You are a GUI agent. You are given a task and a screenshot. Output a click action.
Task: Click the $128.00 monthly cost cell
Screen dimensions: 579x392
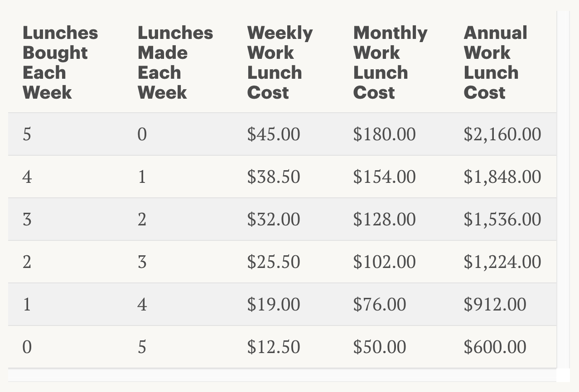[x=384, y=219]
